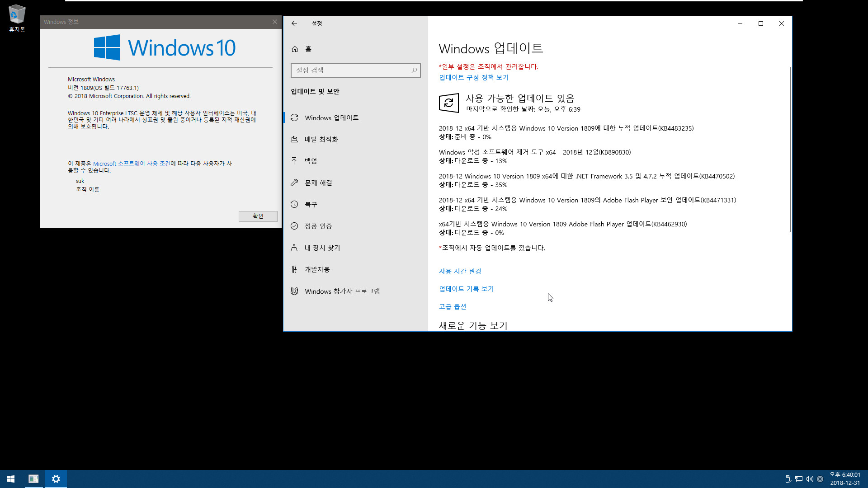The height and width of the screenshot is (488, 868).
Task: Open 업데이트 기록 보기 link
Action: point(467,289)
